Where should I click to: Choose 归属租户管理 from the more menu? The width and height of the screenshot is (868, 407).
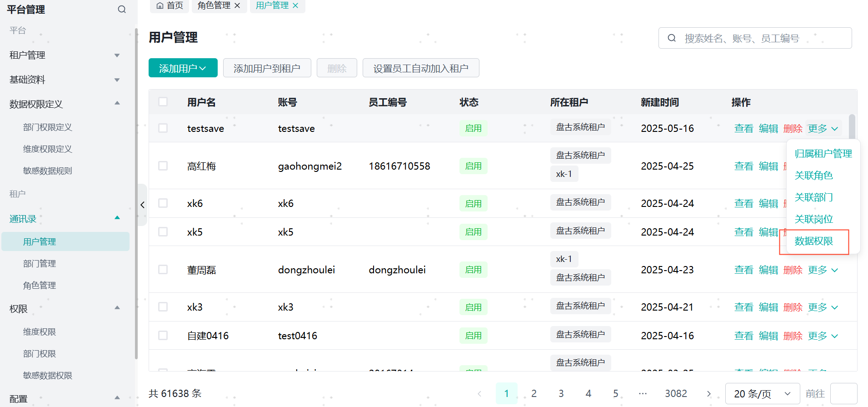point(823,154)
